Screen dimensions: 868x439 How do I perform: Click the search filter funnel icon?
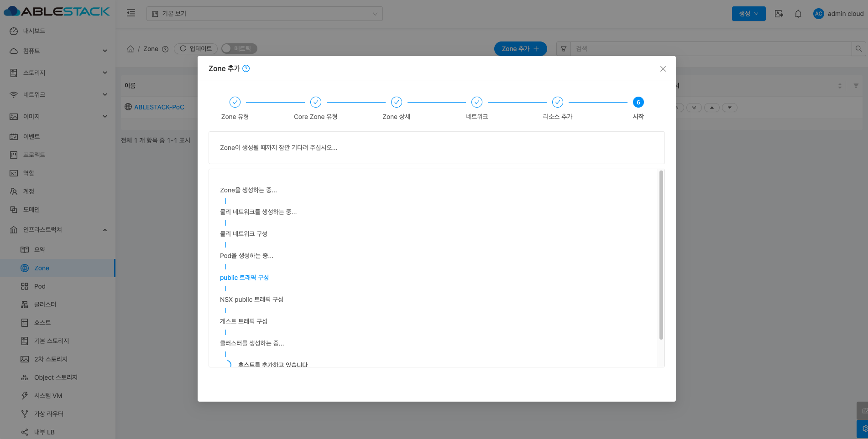(564, 49)
